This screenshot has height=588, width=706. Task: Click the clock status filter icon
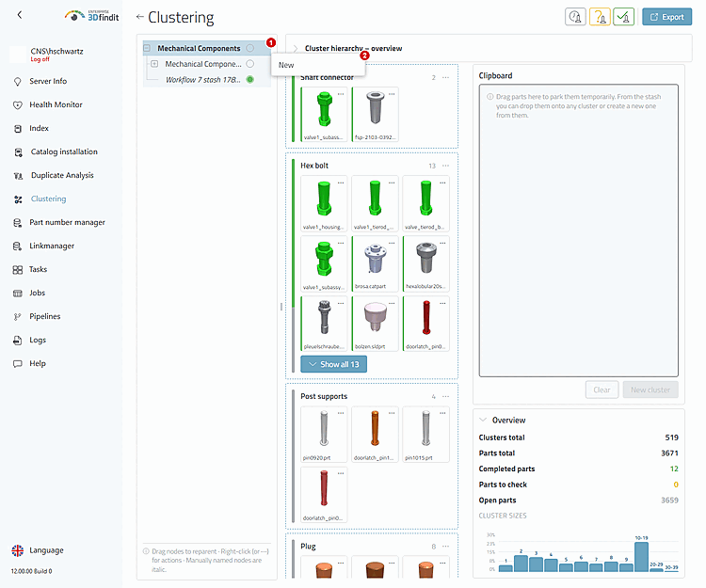[x=575, y=17]
